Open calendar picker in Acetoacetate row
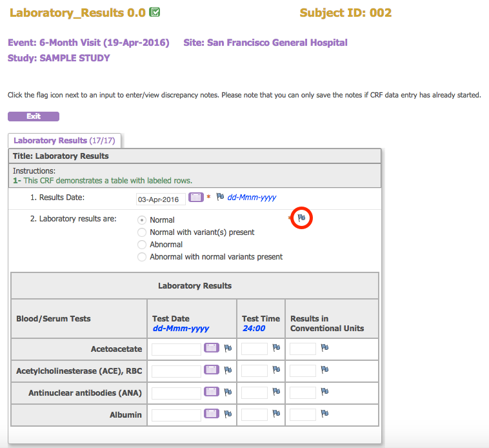 pyautogui.click(x=212, y=349)
